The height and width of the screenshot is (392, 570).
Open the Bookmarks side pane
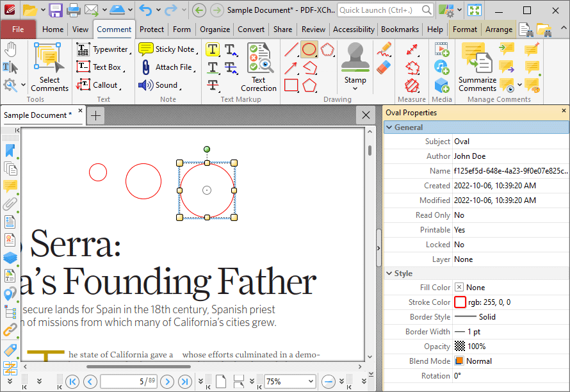click(x=10, y=151)
